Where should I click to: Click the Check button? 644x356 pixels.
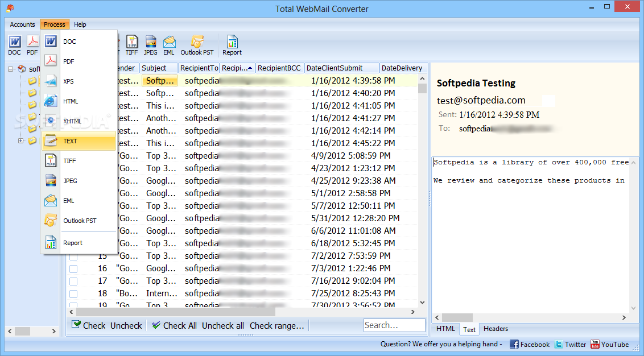[x=89, y=326]
